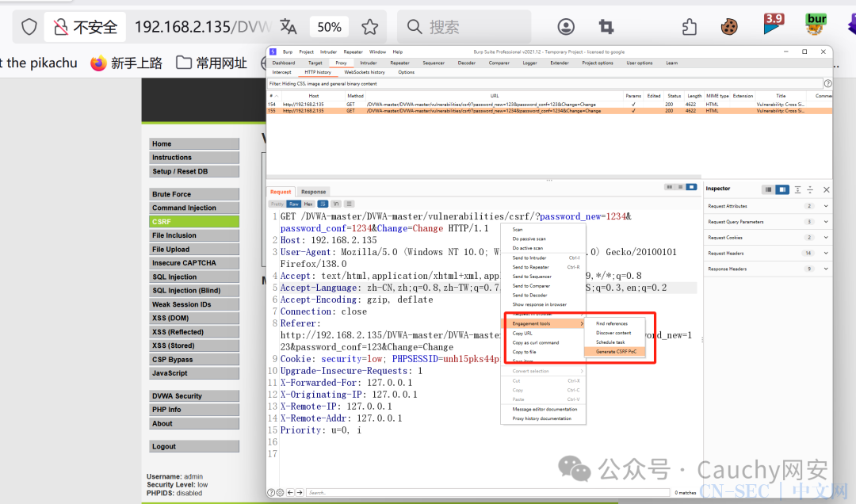Sort history by the # column
This screenshot has height=504, width=856.
click(273, 96)
